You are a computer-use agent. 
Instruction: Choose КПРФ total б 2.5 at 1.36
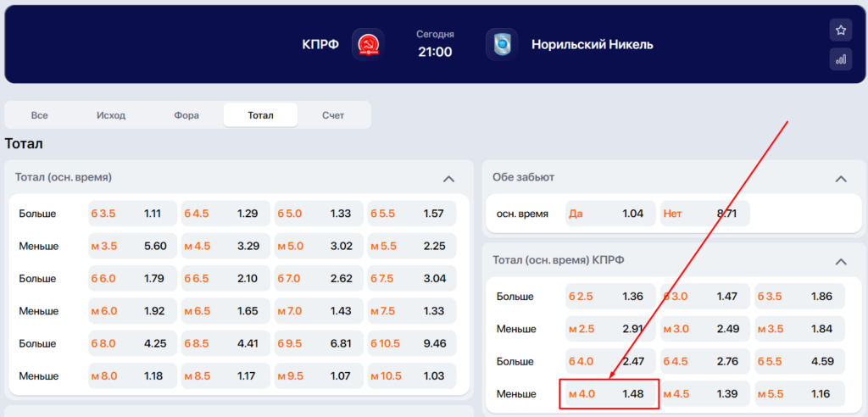coord(610,297)
